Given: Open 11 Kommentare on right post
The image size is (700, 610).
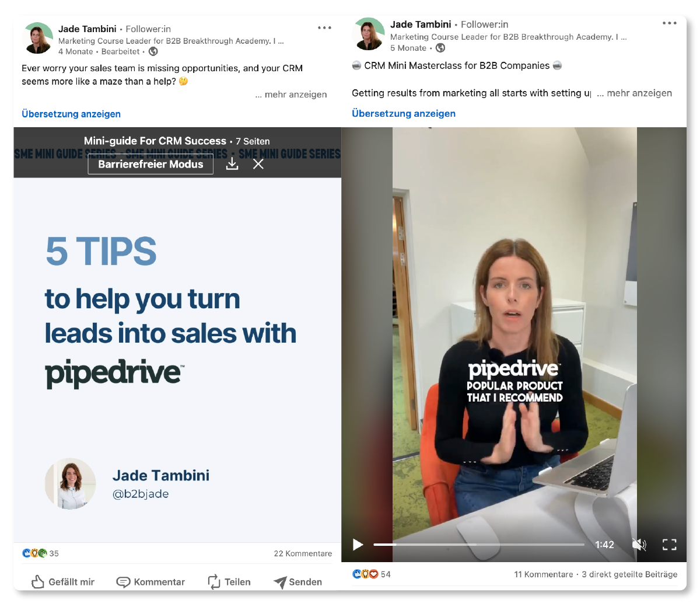Looking at the screenshot, I should click(544, 574).
